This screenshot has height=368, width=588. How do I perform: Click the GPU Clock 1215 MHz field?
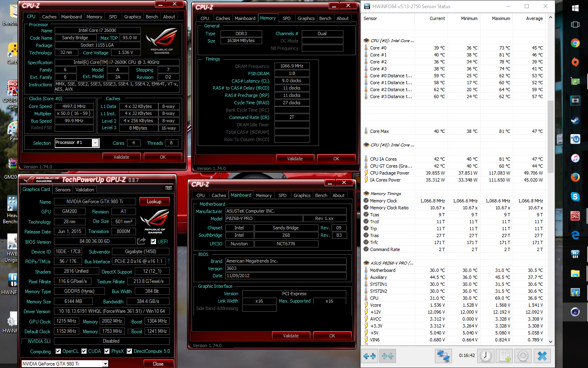click(x=67, y=321)
